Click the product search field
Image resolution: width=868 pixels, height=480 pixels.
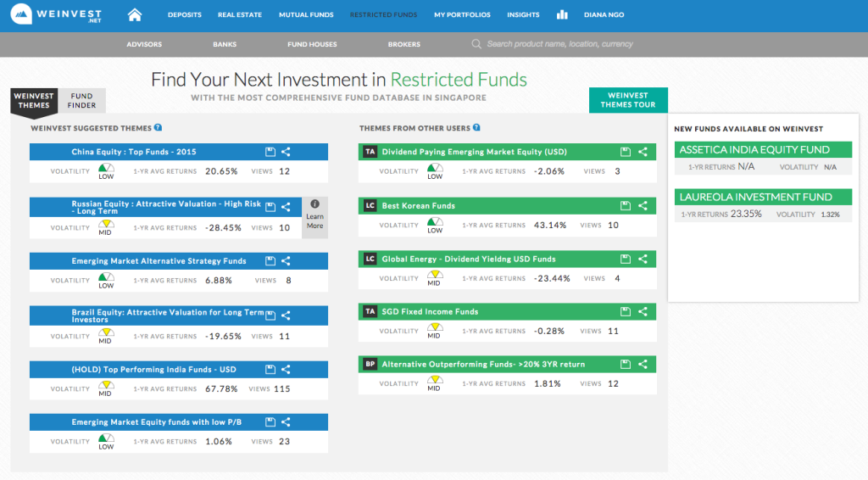[x=559, y=44]
